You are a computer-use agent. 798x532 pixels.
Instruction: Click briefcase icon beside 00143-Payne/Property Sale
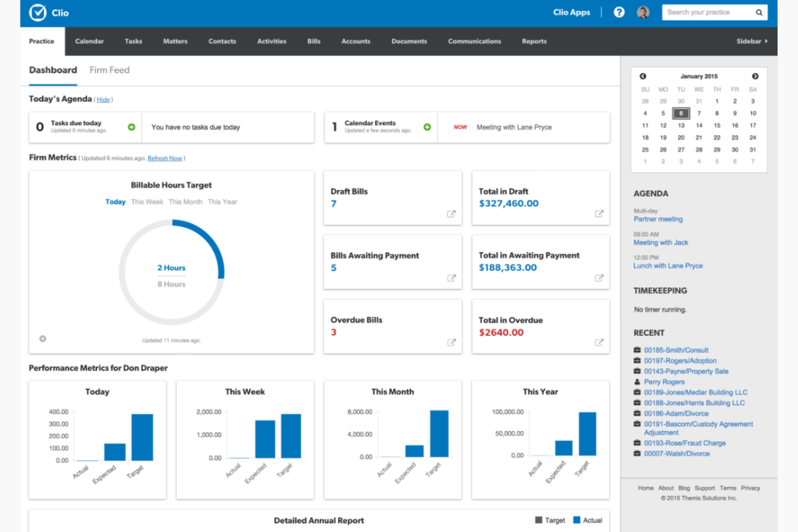coord(637,371)
